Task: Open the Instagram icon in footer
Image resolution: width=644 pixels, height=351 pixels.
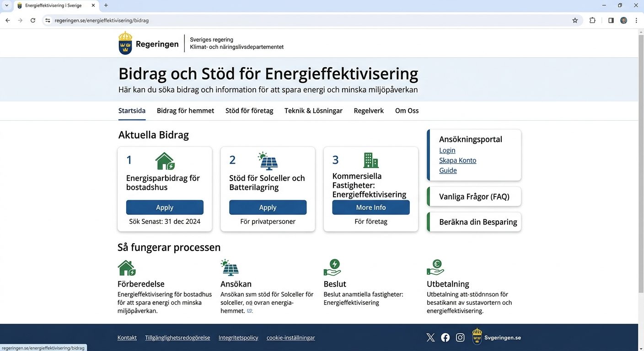Action: tap(460, 338)
